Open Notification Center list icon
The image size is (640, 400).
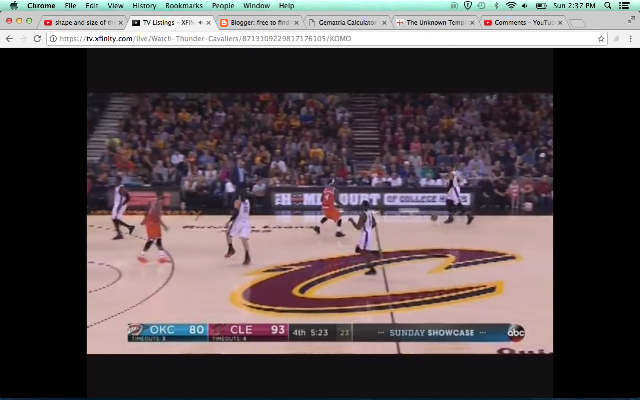624,6
